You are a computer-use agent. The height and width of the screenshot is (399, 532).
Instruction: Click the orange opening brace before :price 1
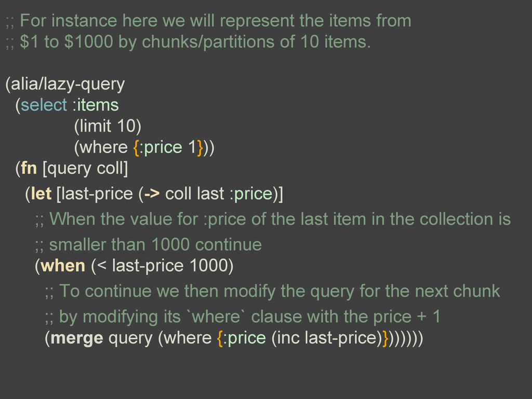click(x=136, y=148)
